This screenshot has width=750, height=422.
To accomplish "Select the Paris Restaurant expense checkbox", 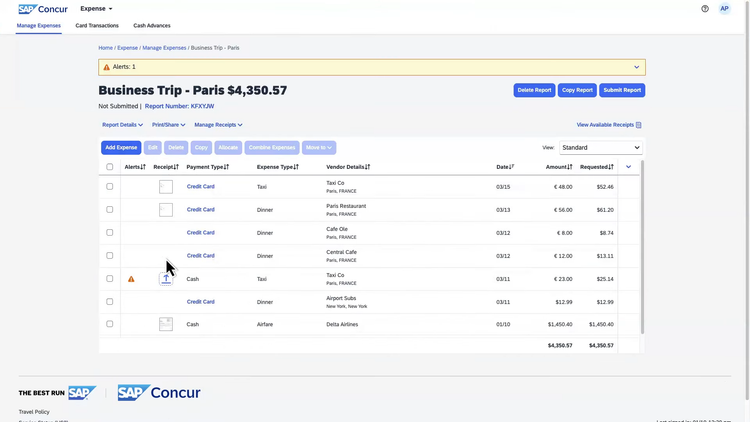I will click(110, 210).
